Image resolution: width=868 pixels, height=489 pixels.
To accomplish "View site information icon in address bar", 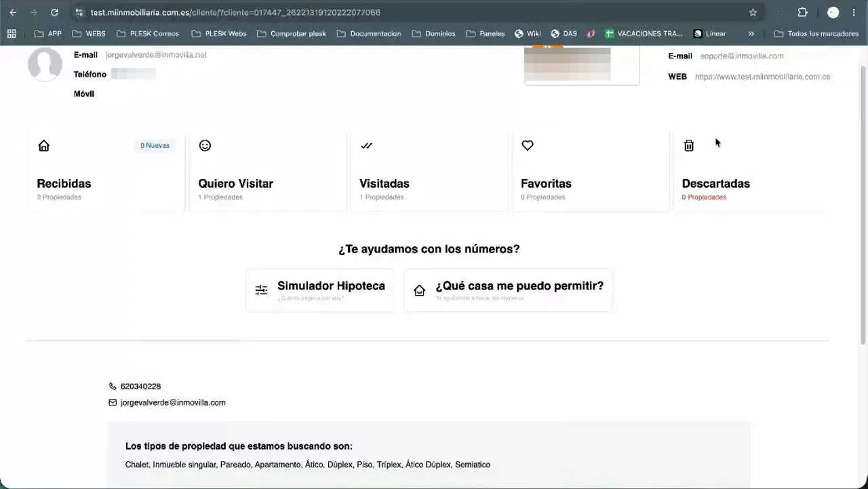I will pos(79,12).
